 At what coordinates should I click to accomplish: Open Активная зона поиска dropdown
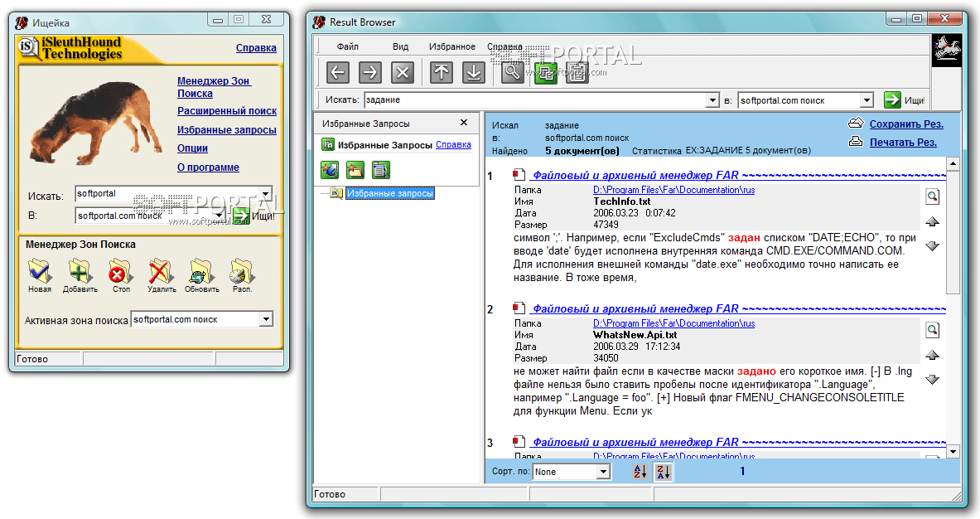tap(266, 319)
